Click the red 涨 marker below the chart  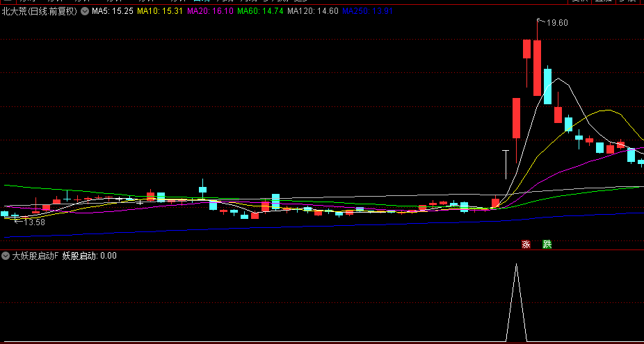(526, 244)
